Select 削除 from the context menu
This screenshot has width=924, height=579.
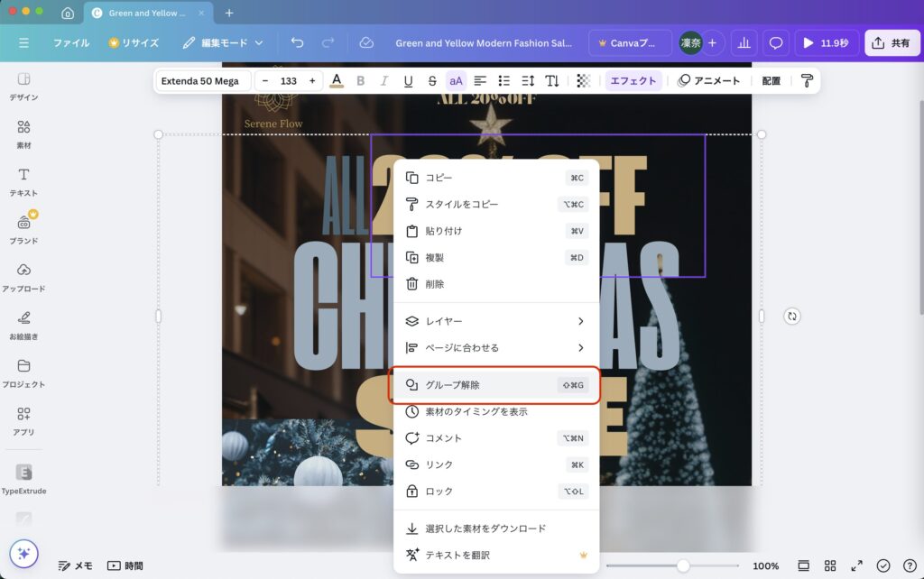click(x=496, y=284)
